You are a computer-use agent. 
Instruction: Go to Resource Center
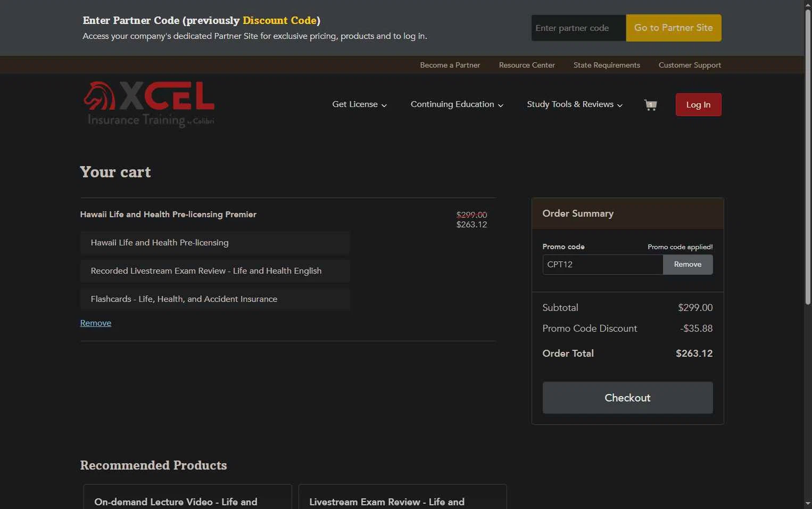click(x=527, y=65)
